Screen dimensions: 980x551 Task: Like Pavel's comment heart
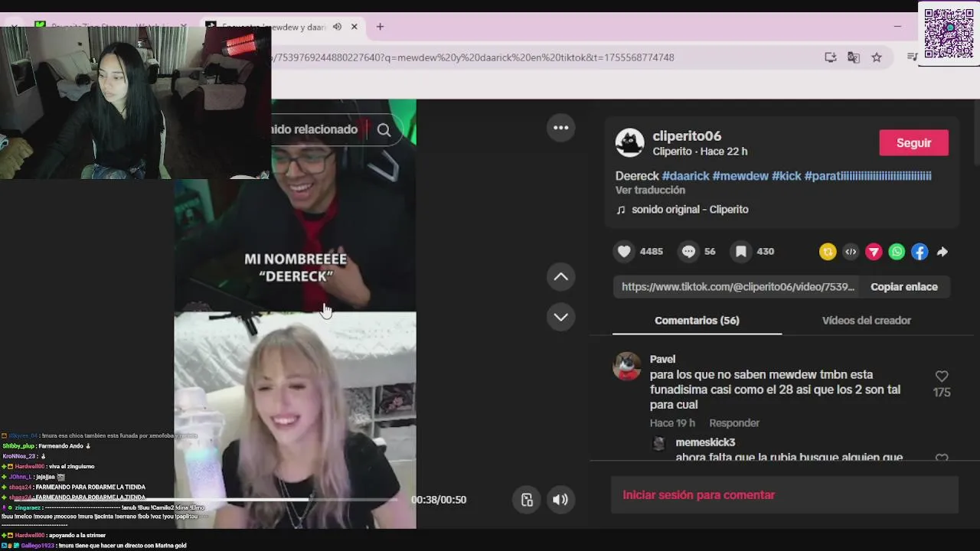click(x=942, y=376)
